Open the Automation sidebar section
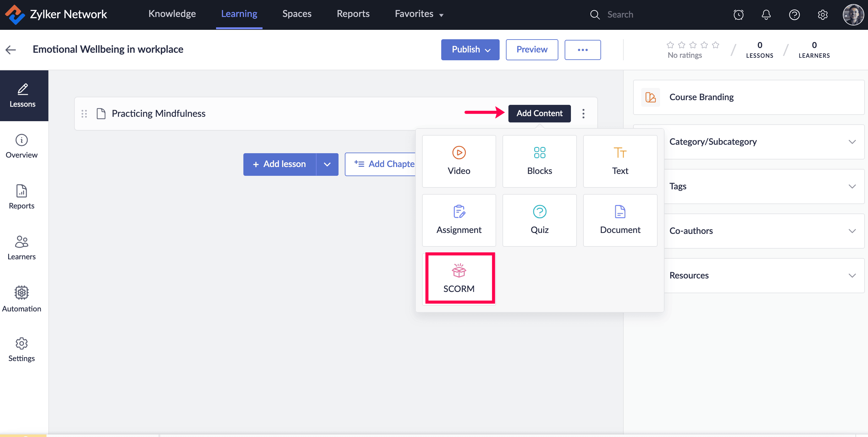The image size is (868, 437). pyautogui.click(x=22, y=299)
